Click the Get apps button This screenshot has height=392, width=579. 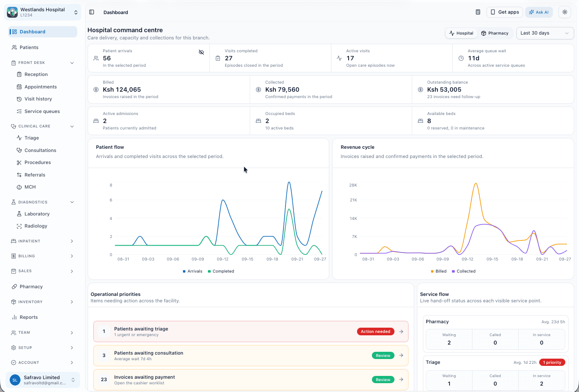click(x=505, y=12)
